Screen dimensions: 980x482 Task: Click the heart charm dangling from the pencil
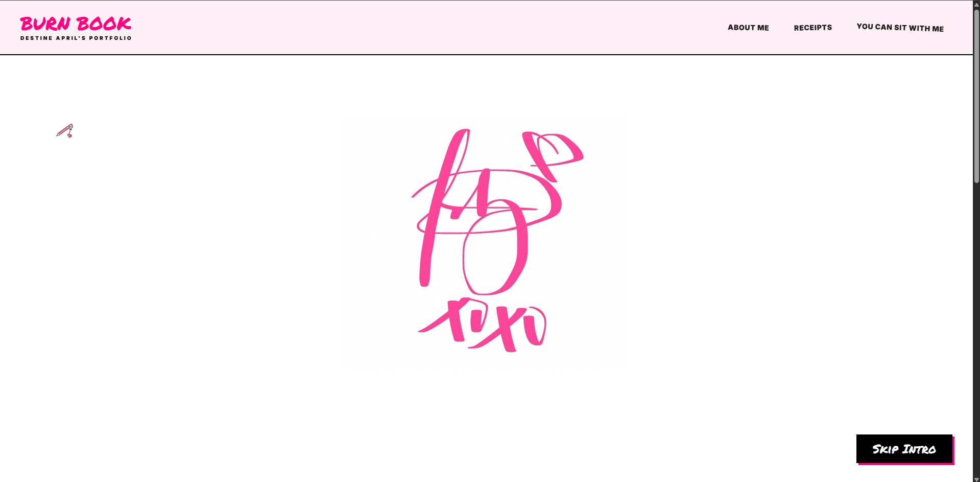pyautogui.click(x=69, y=135)
